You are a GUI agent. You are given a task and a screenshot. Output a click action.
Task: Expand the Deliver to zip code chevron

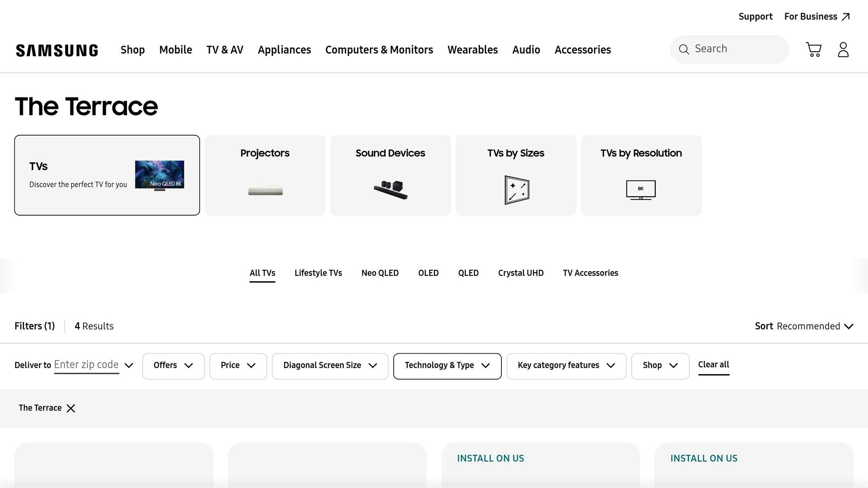coord(129,365)
